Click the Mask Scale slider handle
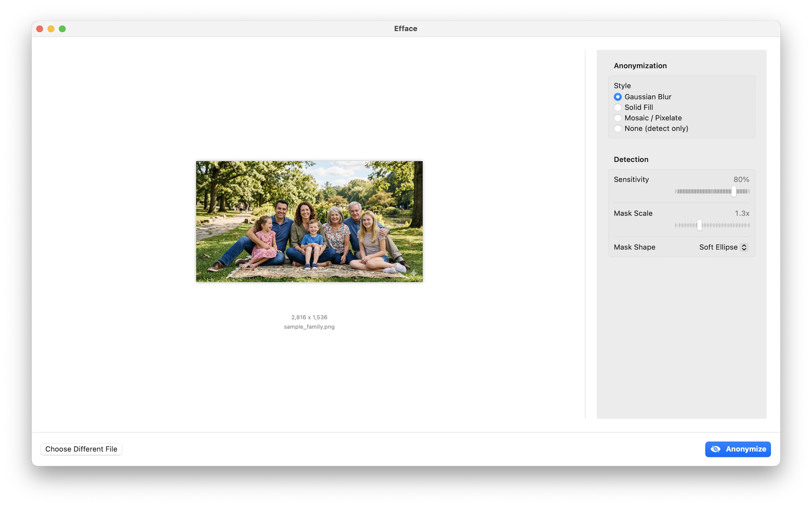Image resolution: width=812 pixels, height=507 pixels. (x=700, y=225)
